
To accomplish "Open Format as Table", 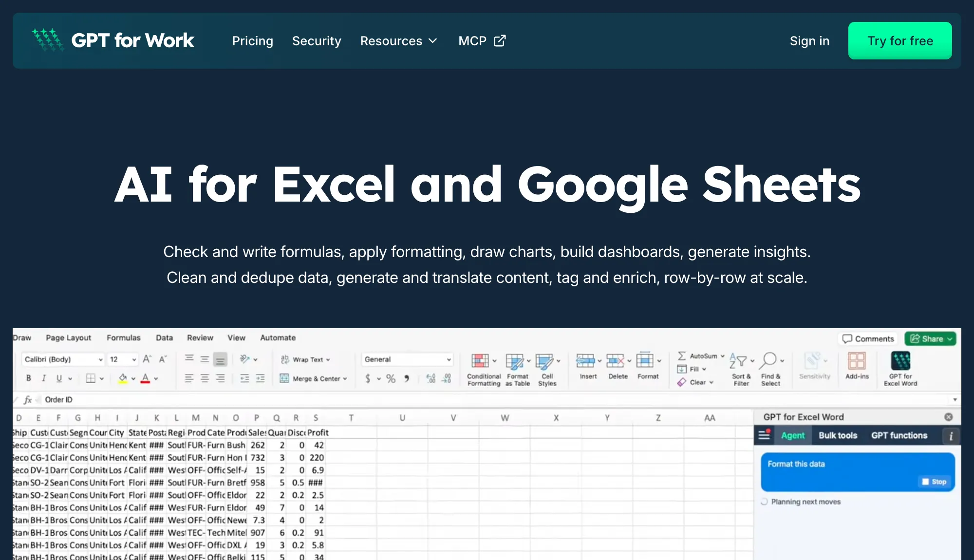I will [517, 370].
